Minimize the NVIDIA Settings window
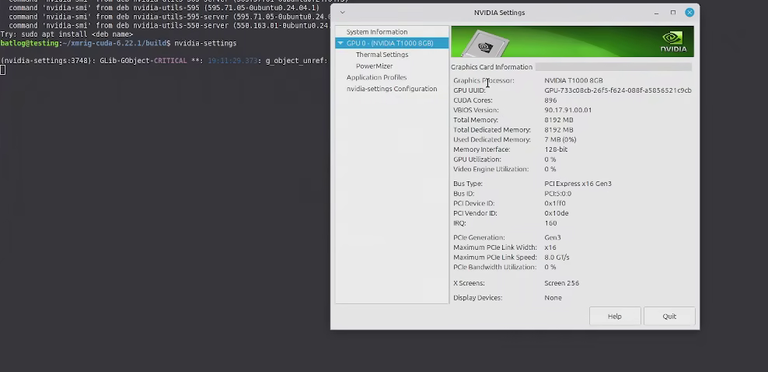 (656, 13)
